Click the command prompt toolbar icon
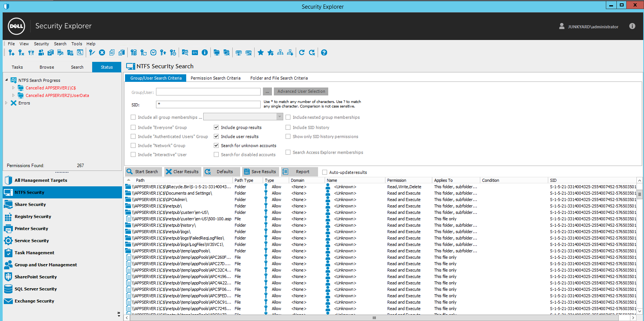 [195, 53]
